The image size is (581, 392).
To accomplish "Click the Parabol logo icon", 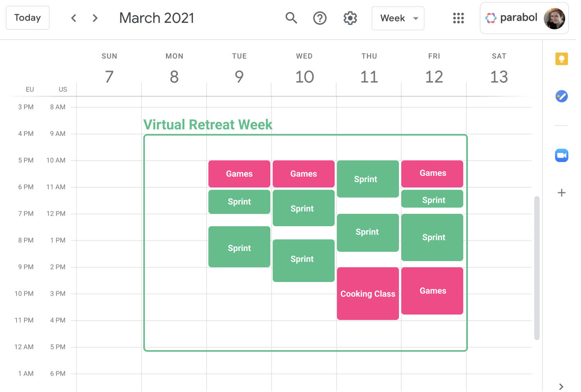I will tap(490, 18).
